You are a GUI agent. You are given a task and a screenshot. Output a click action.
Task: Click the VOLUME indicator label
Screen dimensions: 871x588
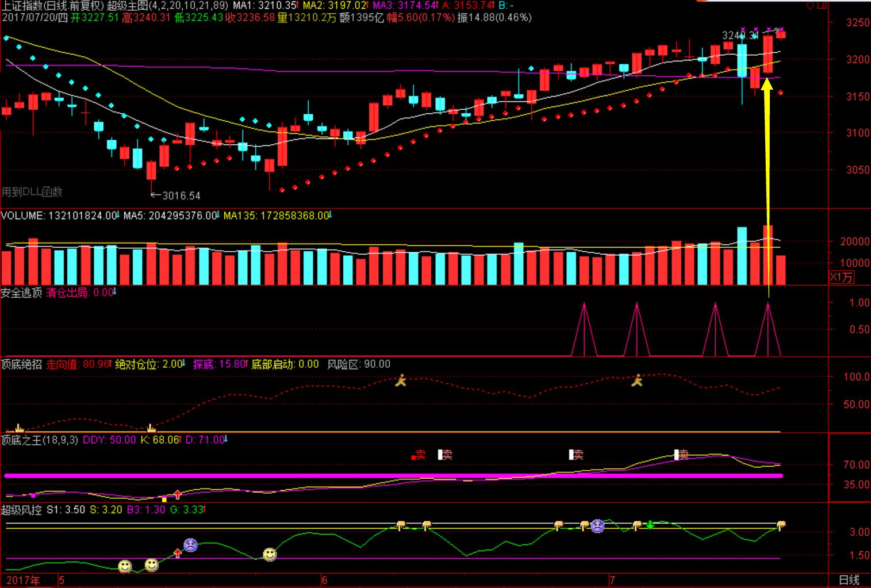pos(22,216)
